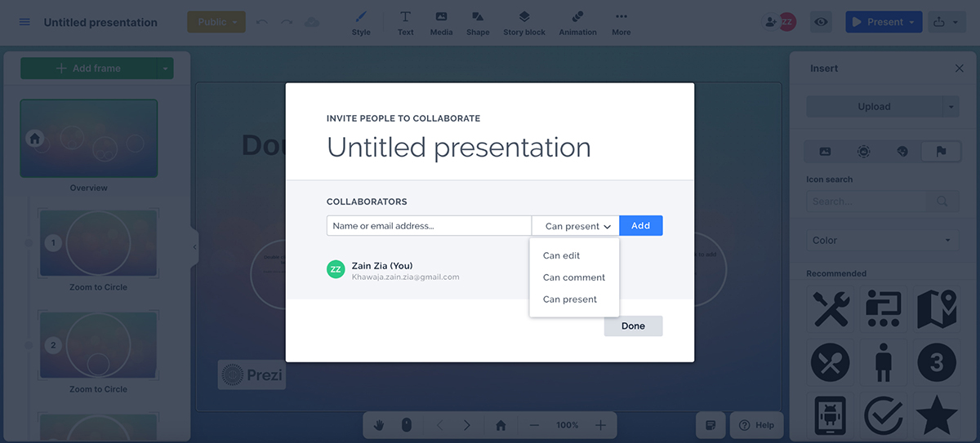
Task: Insert the checkmark circle icon
Action: click(884, 416)
